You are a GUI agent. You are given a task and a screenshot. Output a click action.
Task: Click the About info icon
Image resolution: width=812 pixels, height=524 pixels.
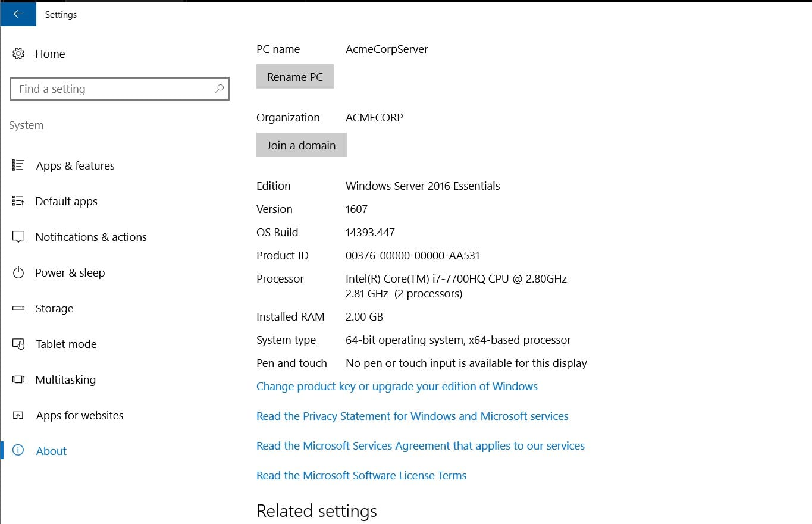pyautogui.click(x=18, y=451)
